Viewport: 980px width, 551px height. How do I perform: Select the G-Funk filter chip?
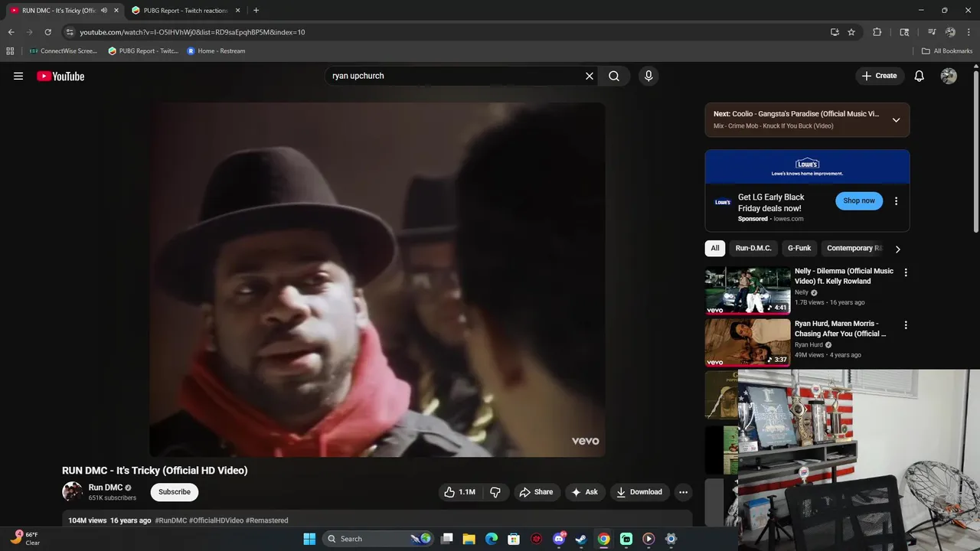click(x=799, y=248)
